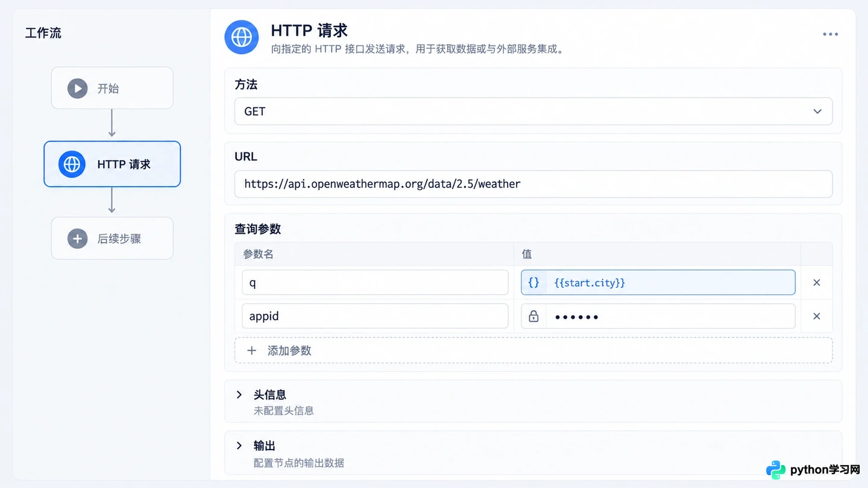Image resolution: width=868 pixels, height=488 pixels.
Task: Expand the 输出 section
Action: pos(239,446)
